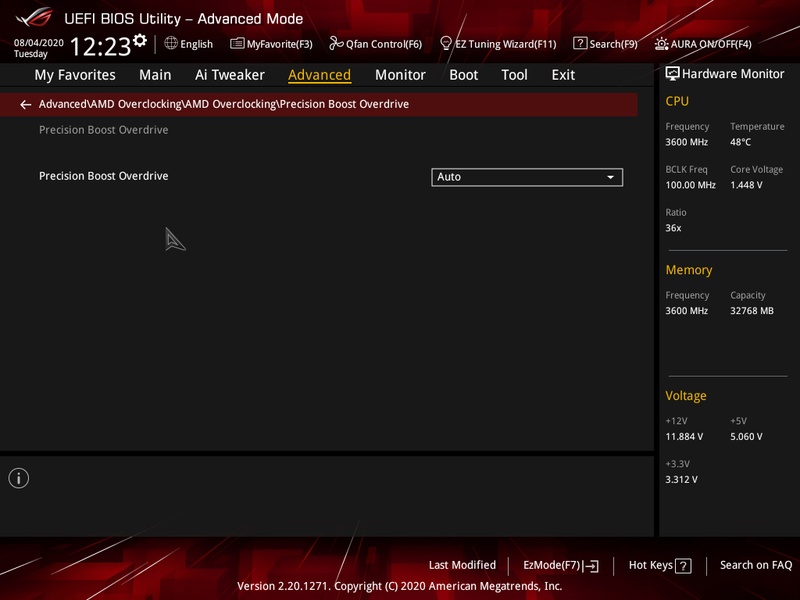800x600 pixels.
Task: Click the memory Capacity value 32768 MB
Action: [x=752, y=311]
